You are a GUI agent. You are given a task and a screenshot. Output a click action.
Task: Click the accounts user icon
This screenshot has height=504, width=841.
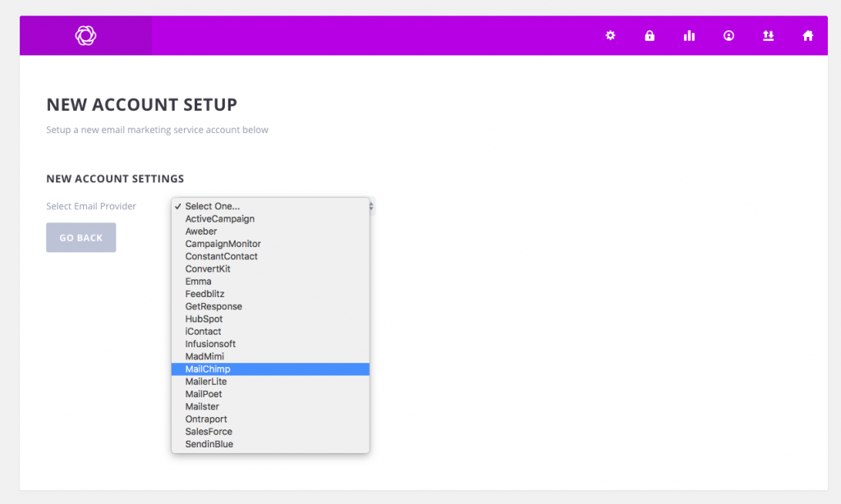coord(729,36)
